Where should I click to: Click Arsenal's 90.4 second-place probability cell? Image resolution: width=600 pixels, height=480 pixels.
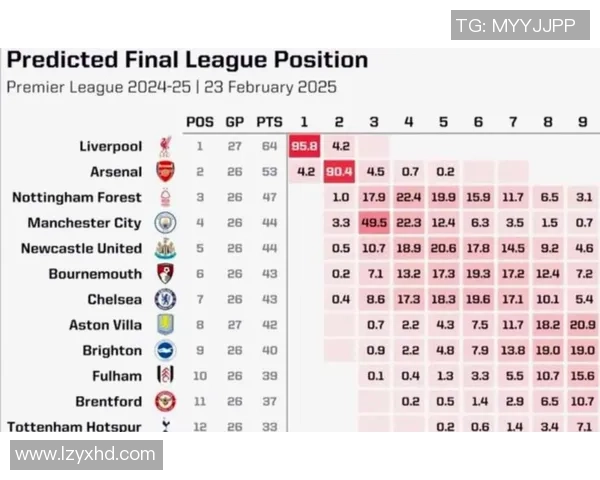339,172
